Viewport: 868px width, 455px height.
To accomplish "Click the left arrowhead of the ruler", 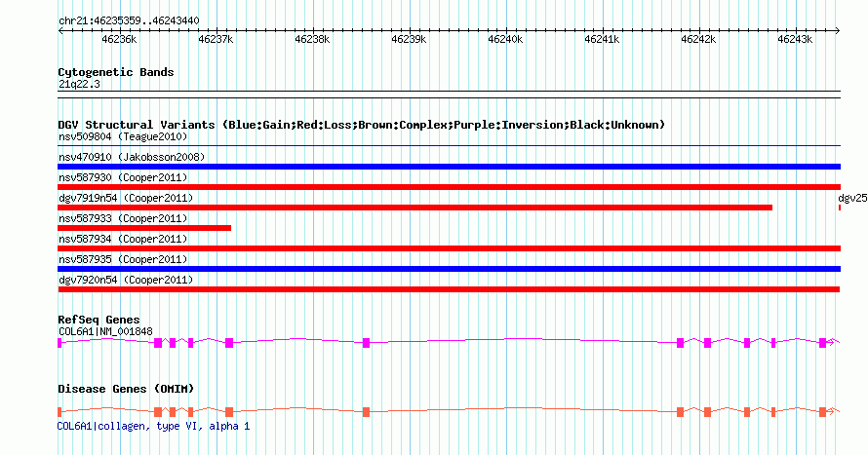I will coord(60,31).
